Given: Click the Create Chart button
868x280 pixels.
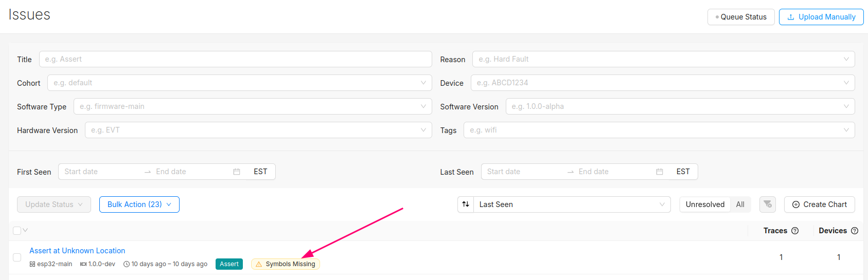Looking at the screenshot, I should click(x=819, y=204).
